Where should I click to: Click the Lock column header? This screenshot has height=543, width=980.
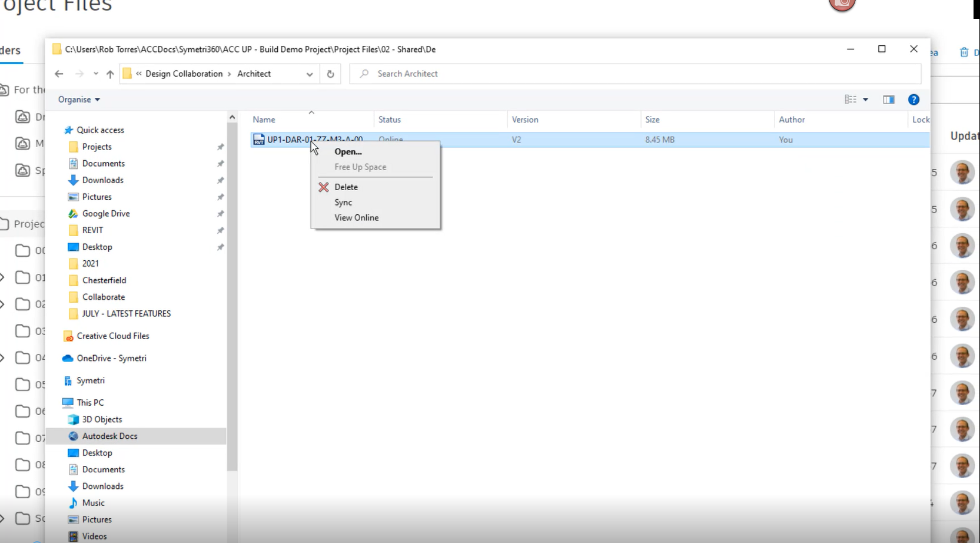pos(921,120)
